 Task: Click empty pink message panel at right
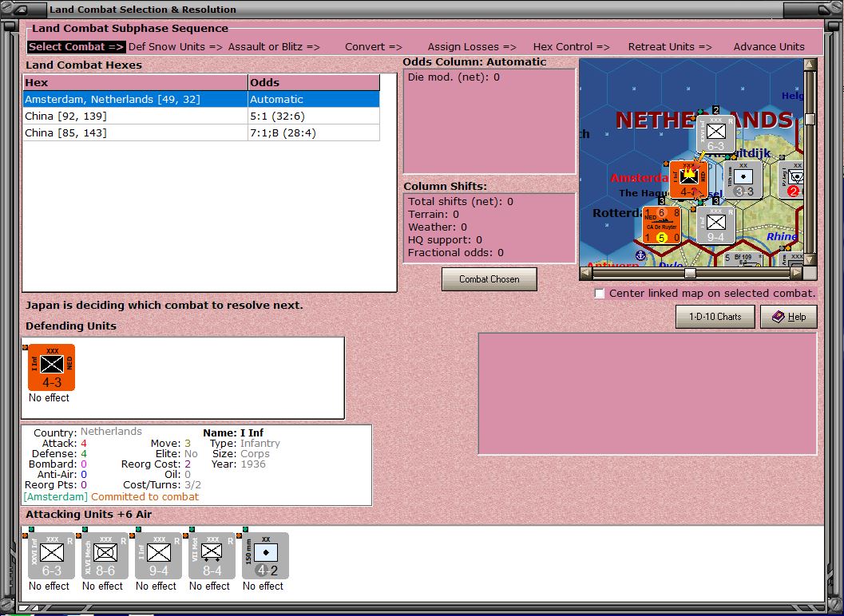[648, 394]
